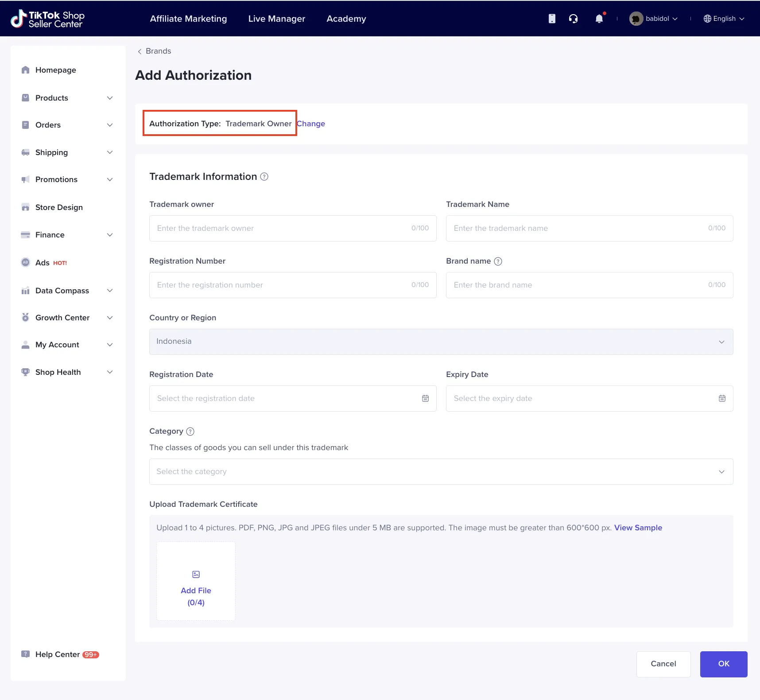Viewport: 760px width, 700px height.
Task: Click the Trademark owner input field
Action: 283,228
